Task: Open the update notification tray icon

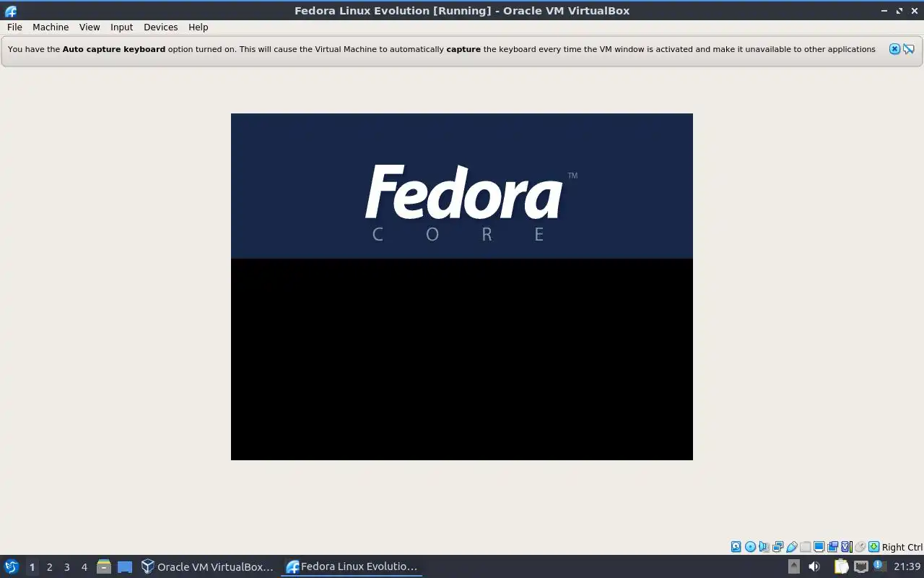Action: tap(879, 565)
